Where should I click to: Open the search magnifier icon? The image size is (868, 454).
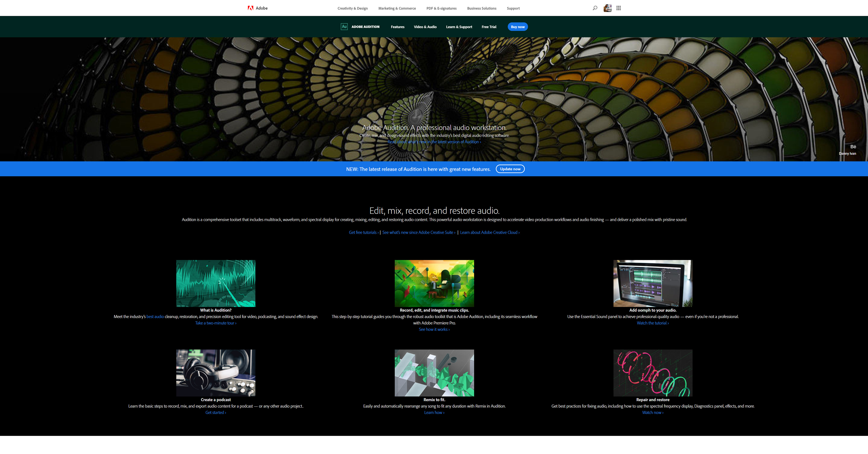point(595,8)
